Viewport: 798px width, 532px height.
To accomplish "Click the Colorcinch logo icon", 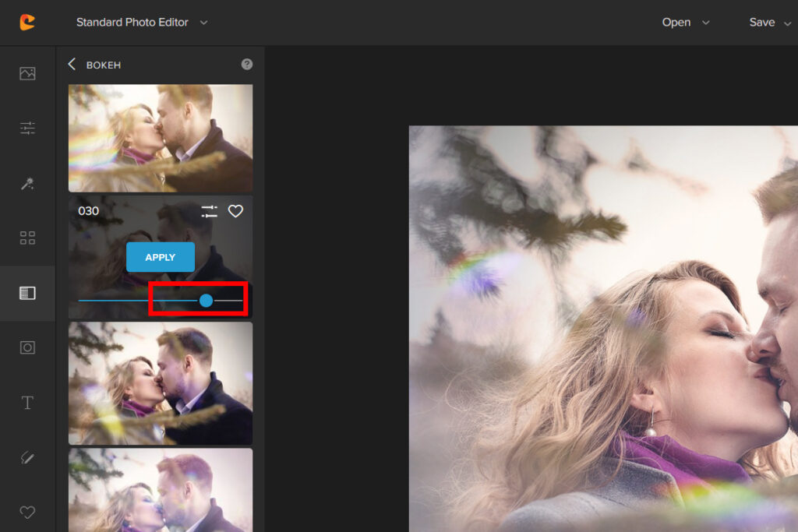I will pos(27,22).
